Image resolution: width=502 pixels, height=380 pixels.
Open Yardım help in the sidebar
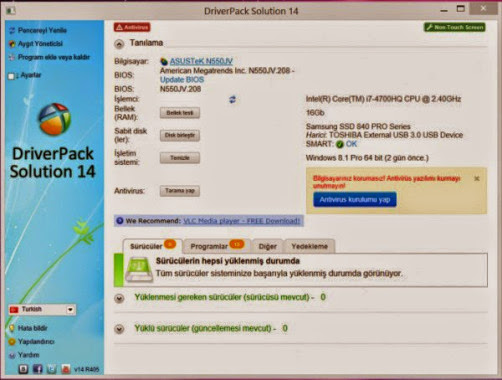[28, 355]
